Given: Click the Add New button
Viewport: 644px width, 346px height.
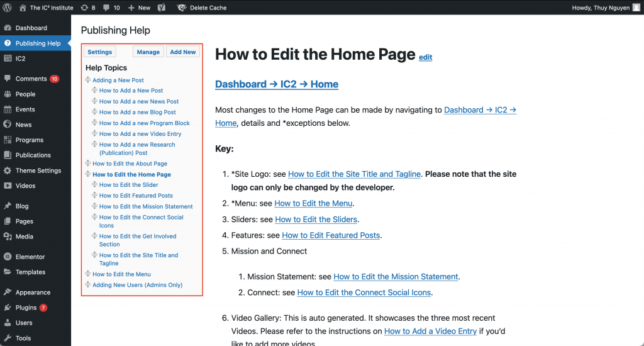Looking at the screenshot, I should [x=183, y=52].
